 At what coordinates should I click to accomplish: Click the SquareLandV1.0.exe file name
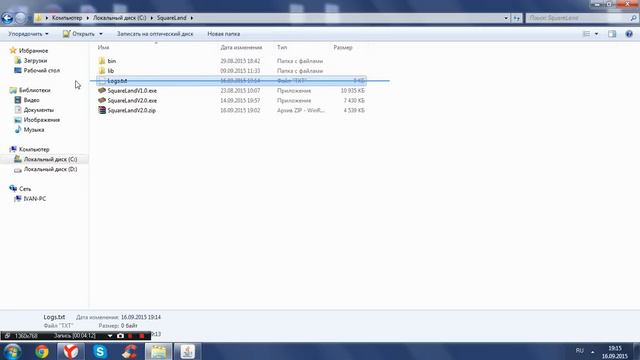pos(132,91)
